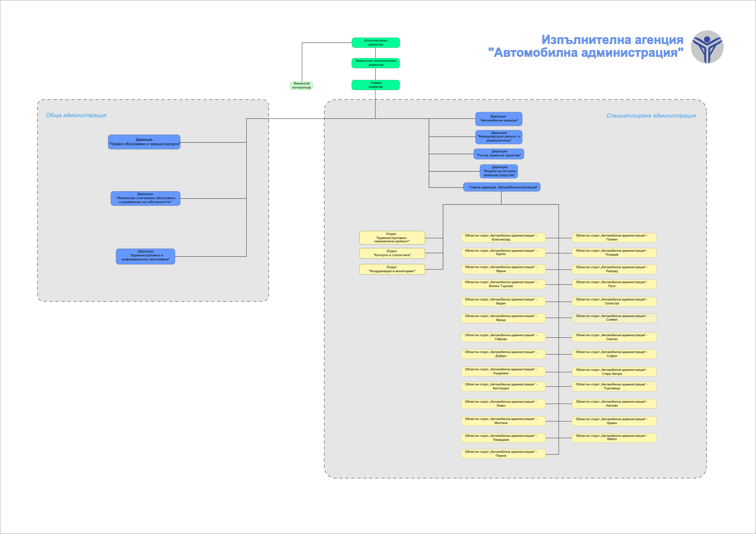756x534 pixels.
Task: Select Отдел Административно-наказателна дейност
Action: click(392, 238)
